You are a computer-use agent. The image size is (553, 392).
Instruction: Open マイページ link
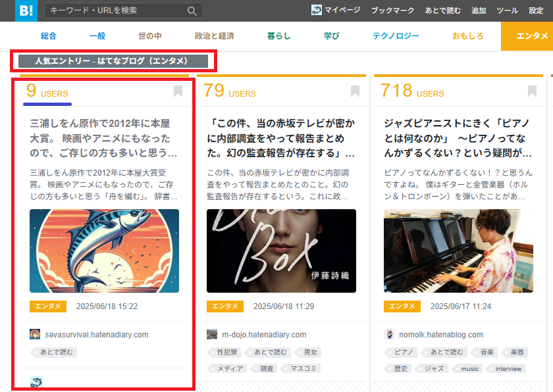tap(342, 11)
